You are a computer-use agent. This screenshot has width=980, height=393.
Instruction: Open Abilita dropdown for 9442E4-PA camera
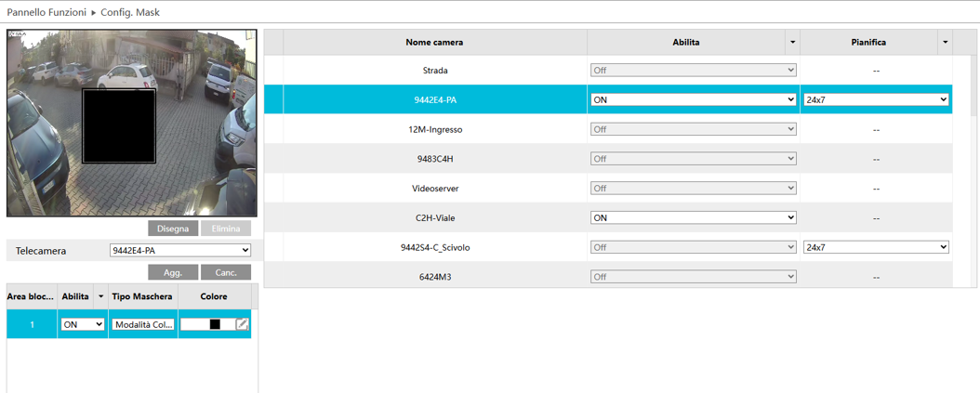[693, 99]
